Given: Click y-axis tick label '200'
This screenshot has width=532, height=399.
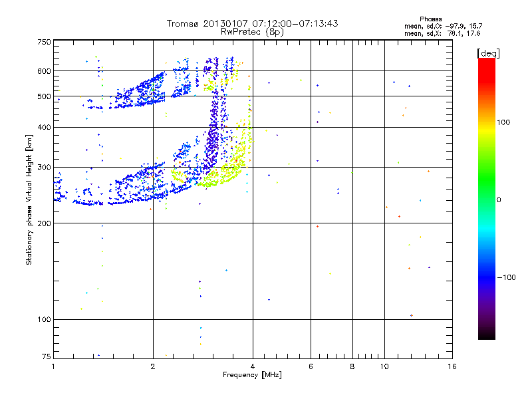Looking at the screenshot, I should click(44, 223).
